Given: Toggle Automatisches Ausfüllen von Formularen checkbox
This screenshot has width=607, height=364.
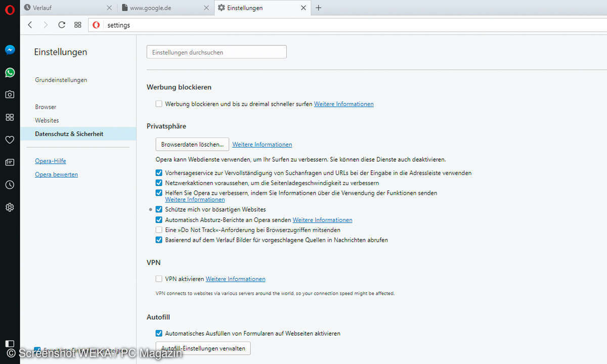Looking at the screenshot, I should (159, 333).
